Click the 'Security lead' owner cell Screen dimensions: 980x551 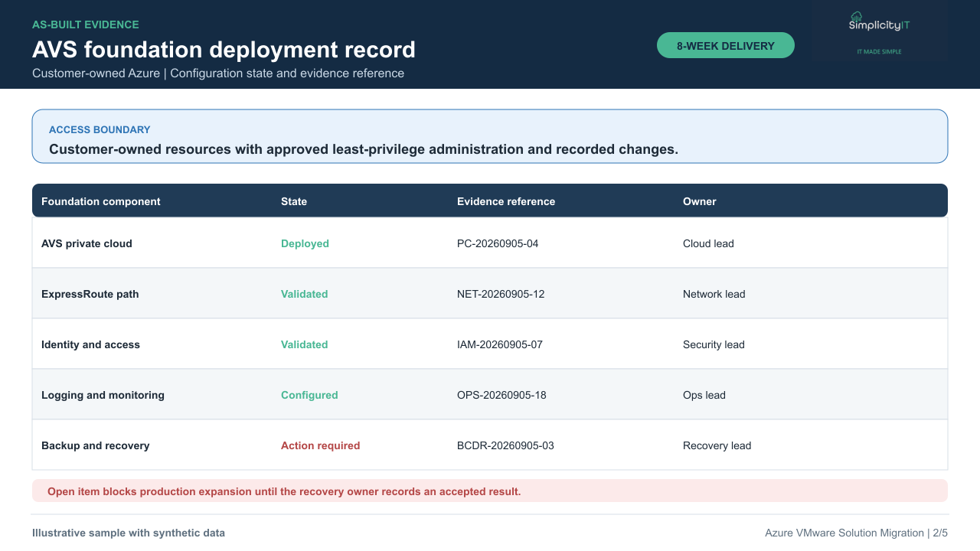coord(714,344)
